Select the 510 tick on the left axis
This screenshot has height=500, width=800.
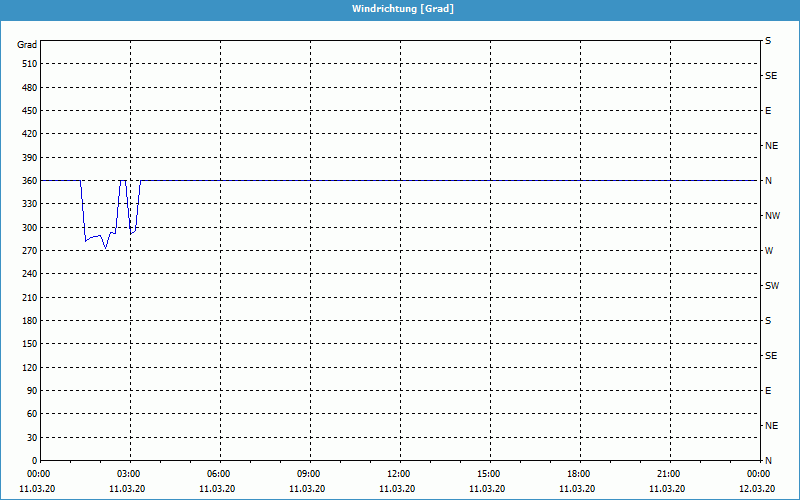pyautogui.click(x=27, y=64)
